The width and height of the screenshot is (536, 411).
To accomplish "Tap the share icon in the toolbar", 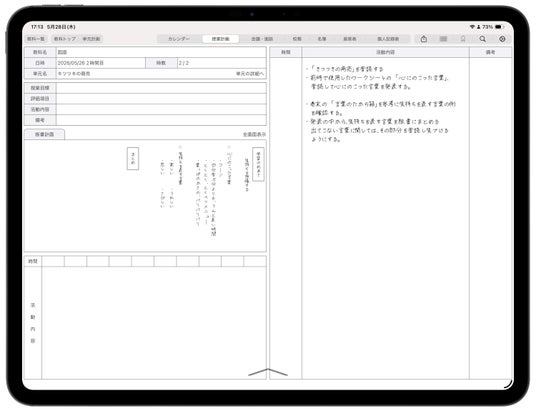I will (x=424, y=39).
